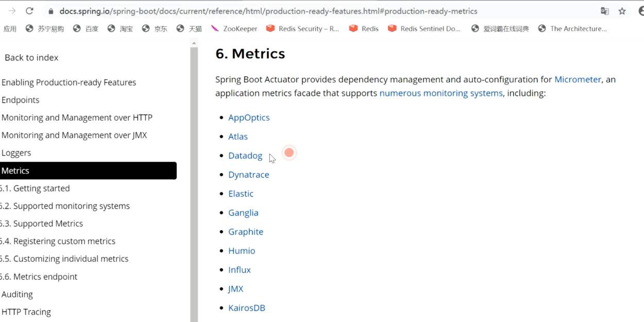The width and height of the screenshot is (644, 322).
Task: Open the 天猫 bookmark
Action: [189, 29]
